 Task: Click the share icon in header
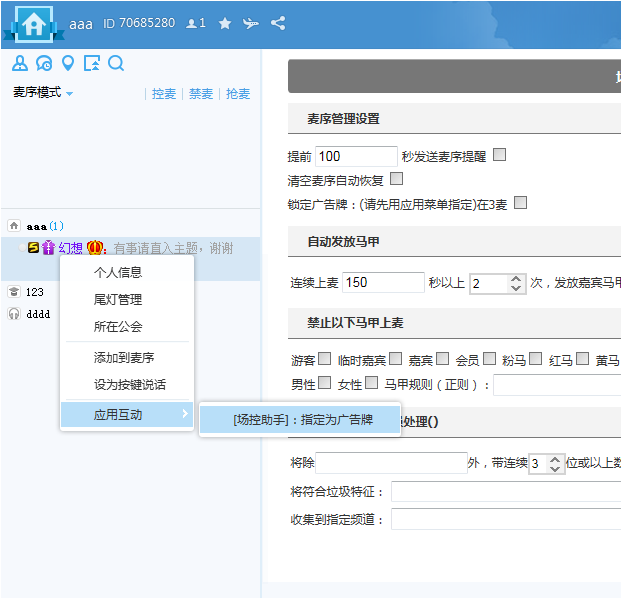[x=278, y=23]
